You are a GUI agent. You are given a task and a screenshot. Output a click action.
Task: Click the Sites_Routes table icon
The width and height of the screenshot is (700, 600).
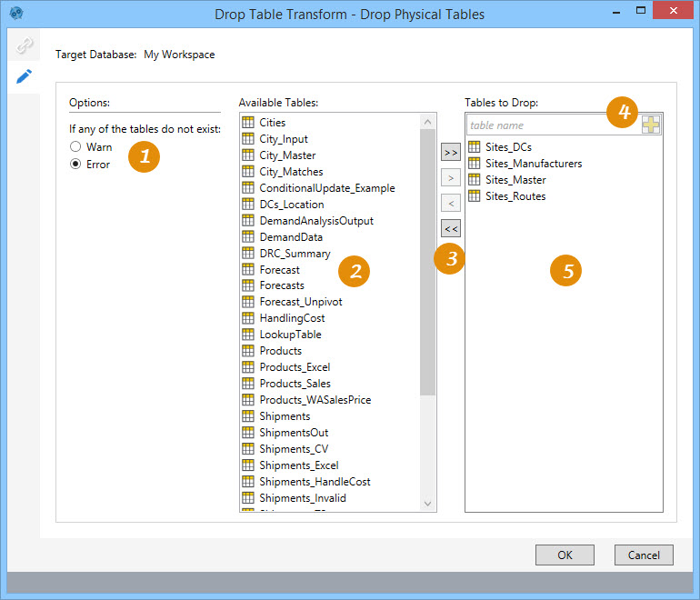pyautogui.click(x=474, y=196)
